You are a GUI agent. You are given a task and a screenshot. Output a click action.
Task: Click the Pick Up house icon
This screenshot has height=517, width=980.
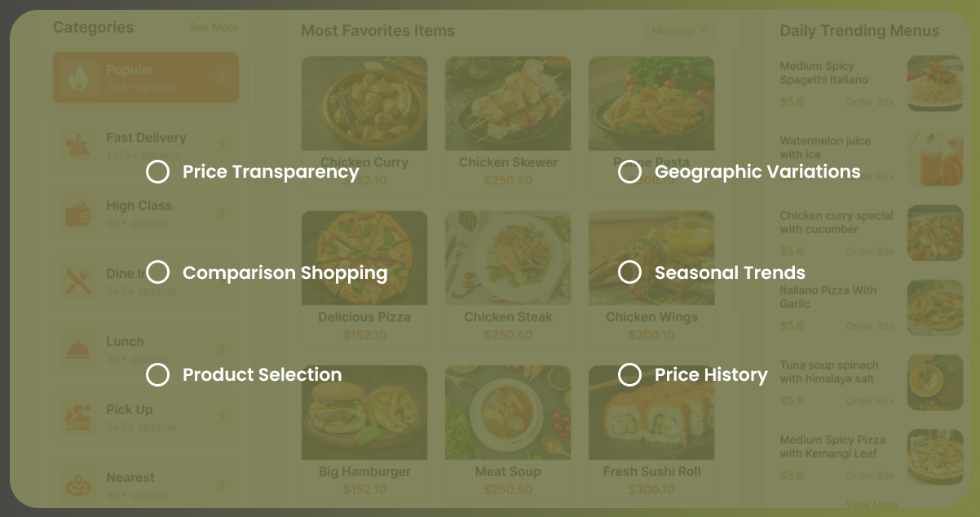coord(79,417)
